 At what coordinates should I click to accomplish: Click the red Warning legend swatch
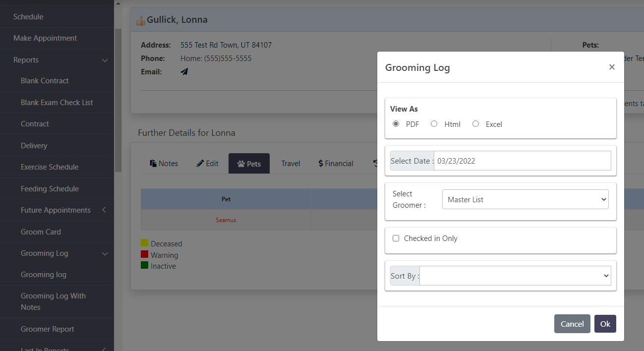(145, 254)
